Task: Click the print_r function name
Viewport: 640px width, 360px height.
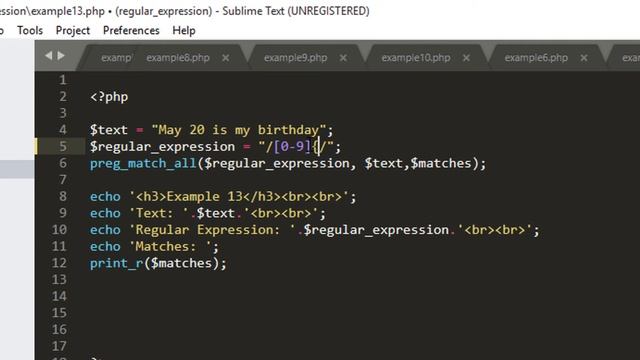Action: [x=116, y=263]
